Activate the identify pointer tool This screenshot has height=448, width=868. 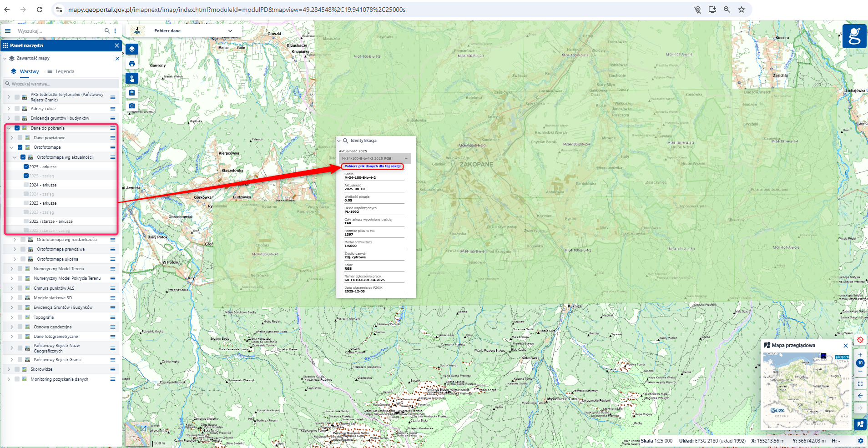132,79
